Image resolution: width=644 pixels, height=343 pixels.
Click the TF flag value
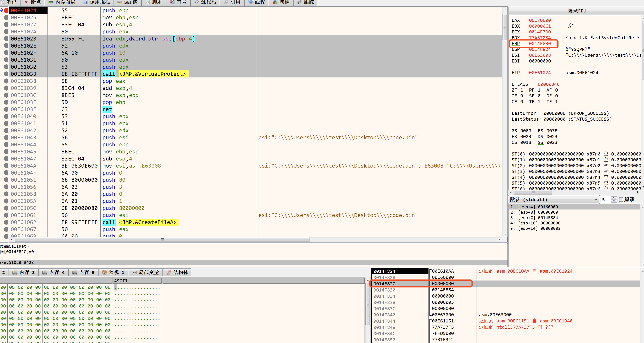(539, 102)
